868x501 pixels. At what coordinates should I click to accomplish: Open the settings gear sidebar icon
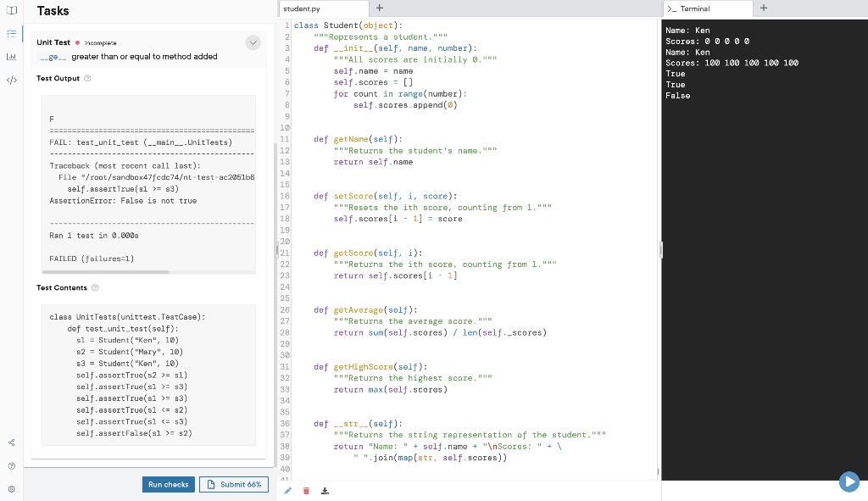pos(12,489)
